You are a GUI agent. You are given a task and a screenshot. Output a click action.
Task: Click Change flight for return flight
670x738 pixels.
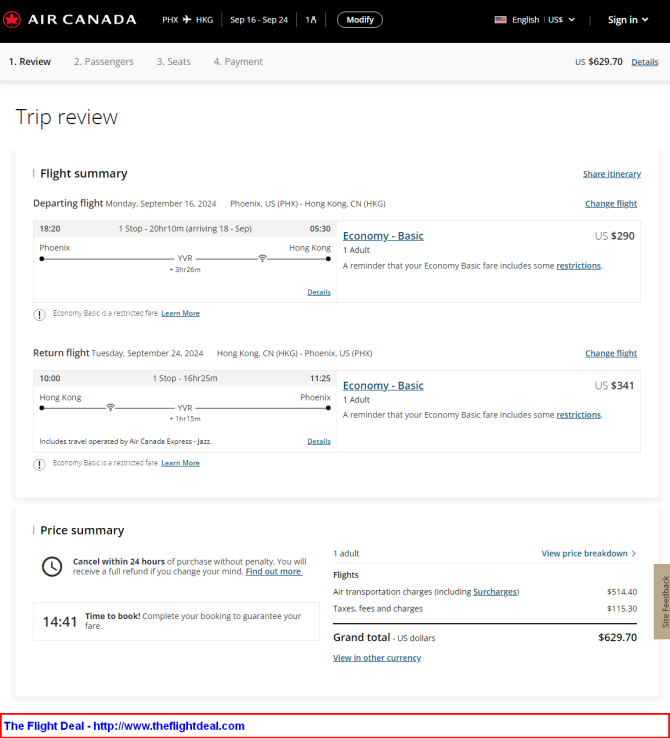(x=611, y=353)
